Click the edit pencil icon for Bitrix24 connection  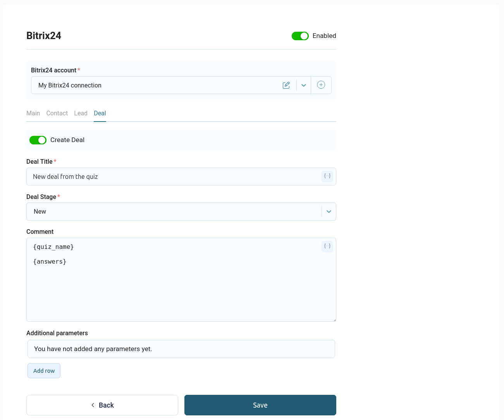click(x=286, y=85)
